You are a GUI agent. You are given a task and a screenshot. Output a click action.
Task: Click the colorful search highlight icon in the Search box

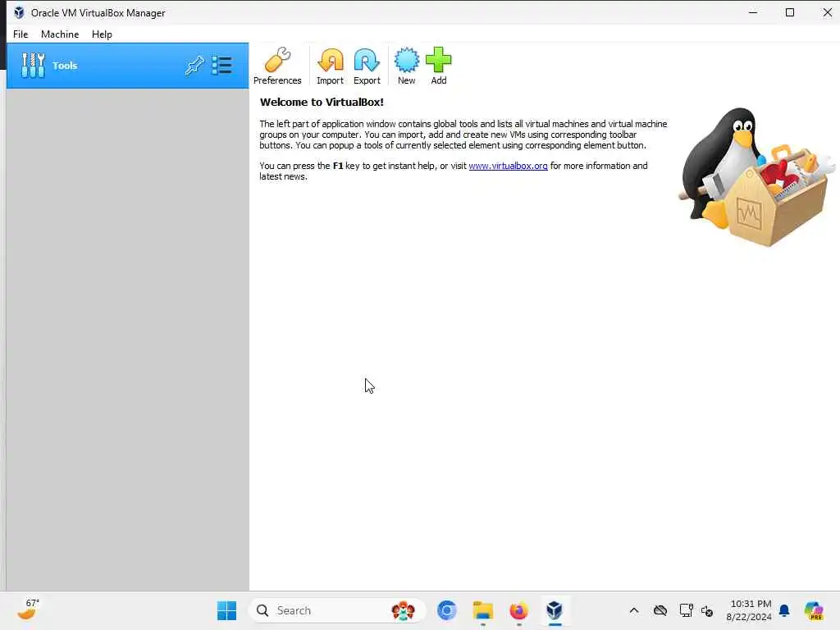(403, 610)
